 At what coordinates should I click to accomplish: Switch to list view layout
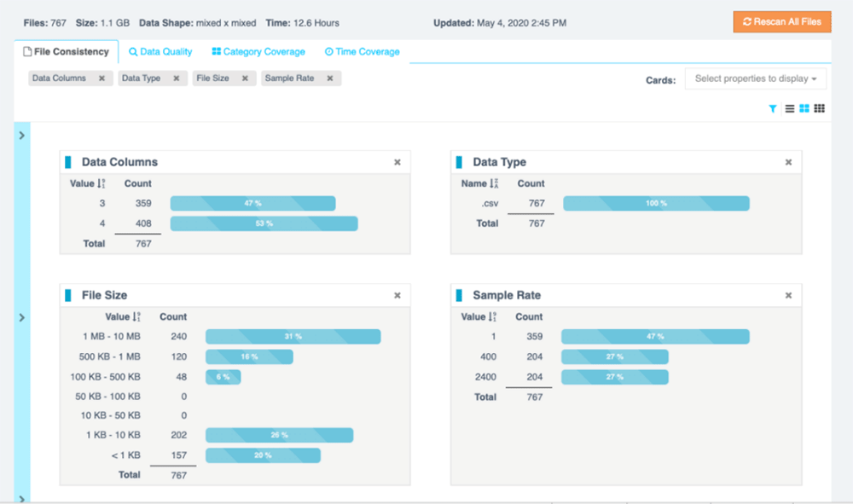click(790, 109)
